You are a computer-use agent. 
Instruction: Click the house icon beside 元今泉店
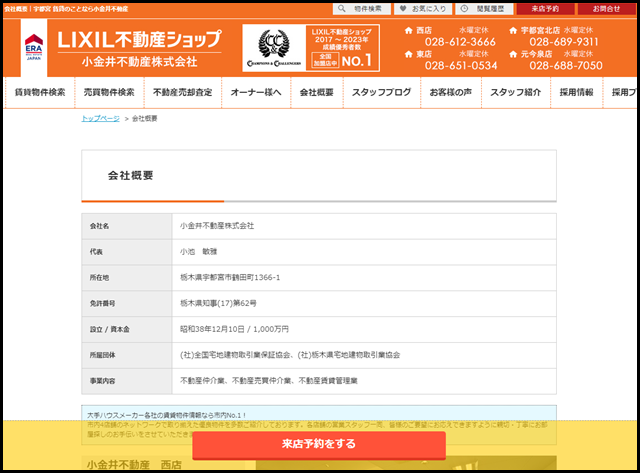pyautogui.click(x=513, y=54)
